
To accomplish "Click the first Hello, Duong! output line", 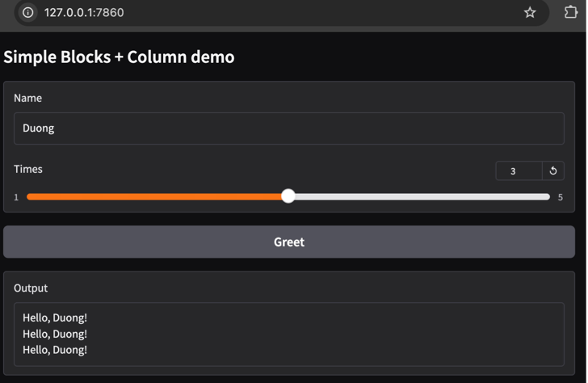I will (55, 318).
